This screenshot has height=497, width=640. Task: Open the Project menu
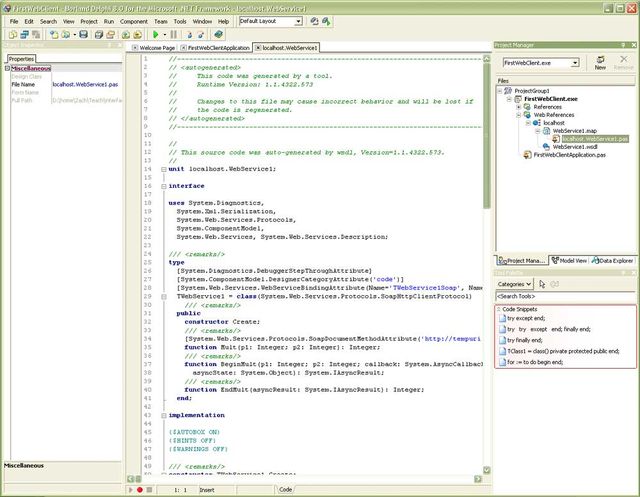pos(89,21)
